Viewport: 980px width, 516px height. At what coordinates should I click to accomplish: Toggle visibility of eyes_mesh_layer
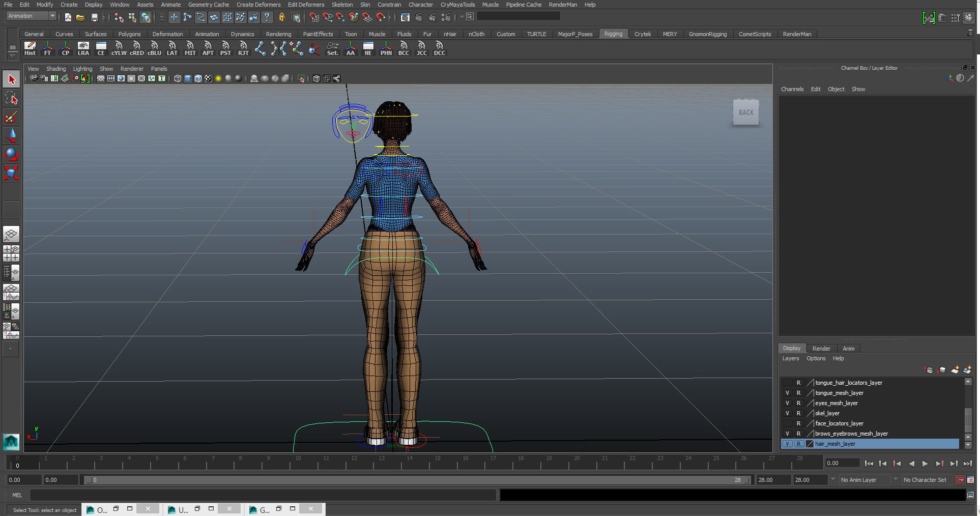[x=787, y=403]
